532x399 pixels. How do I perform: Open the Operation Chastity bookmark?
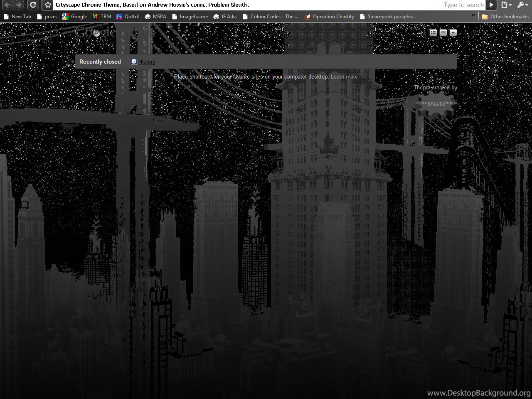329,17
